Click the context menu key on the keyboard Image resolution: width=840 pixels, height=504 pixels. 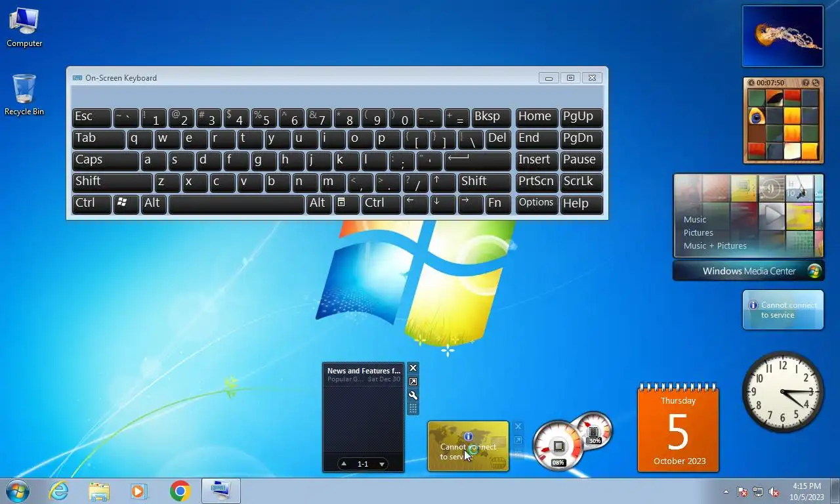click(x=347, y=203)
